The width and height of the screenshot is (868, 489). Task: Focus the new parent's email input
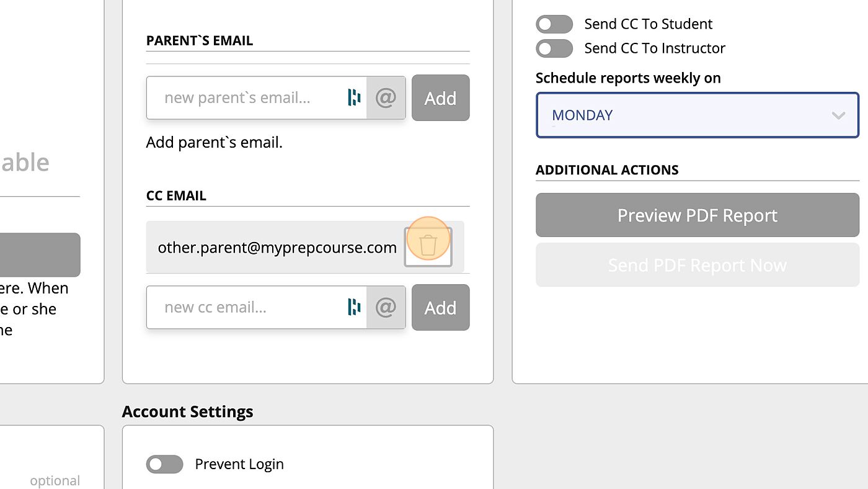tap(248, 98)
